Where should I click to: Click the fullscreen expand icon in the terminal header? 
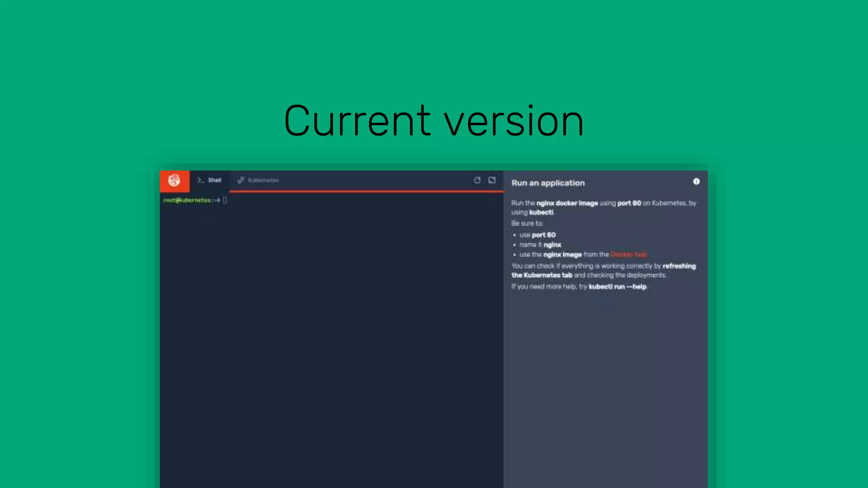coord(492,180)
